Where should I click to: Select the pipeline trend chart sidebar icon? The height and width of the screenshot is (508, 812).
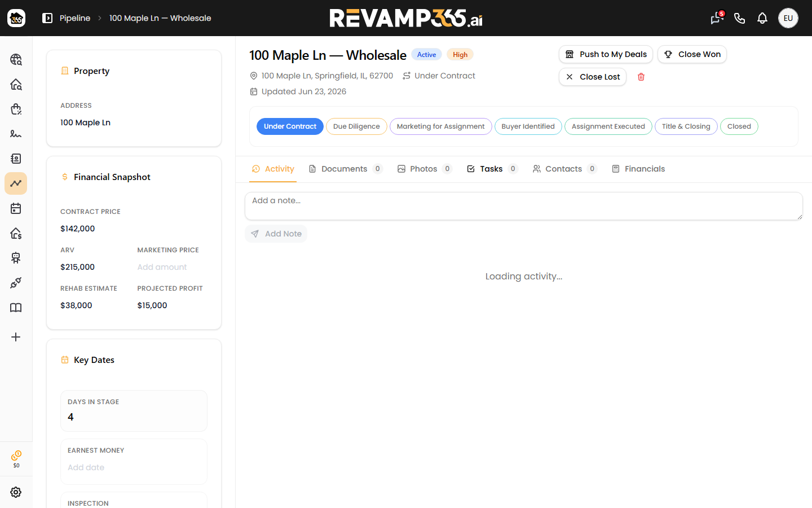[x=16, y=183]
